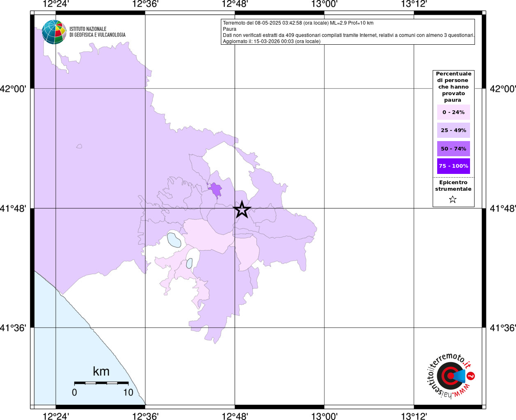
Task: Click the Epicentro strumentale legend label
Action: [x=453, y=186]
